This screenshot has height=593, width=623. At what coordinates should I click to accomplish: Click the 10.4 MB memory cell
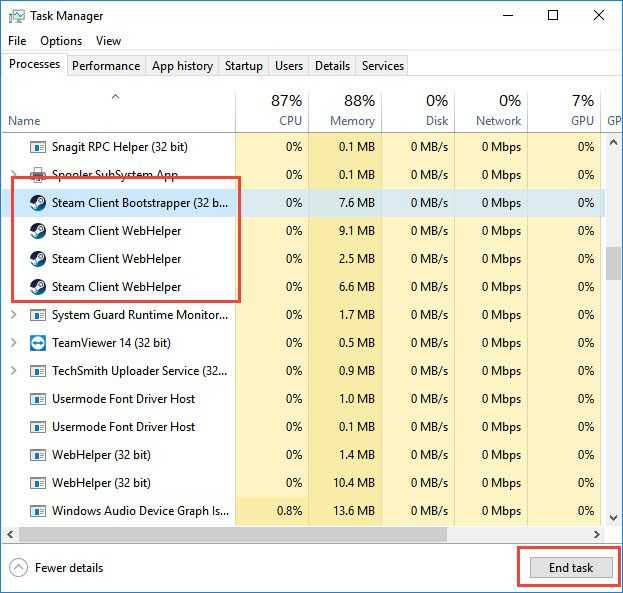coord(345,483)
